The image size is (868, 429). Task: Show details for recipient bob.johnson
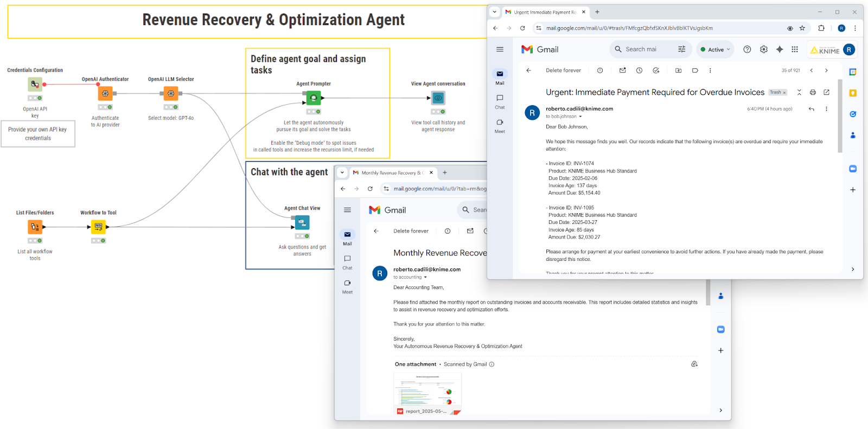coord(580,117)
